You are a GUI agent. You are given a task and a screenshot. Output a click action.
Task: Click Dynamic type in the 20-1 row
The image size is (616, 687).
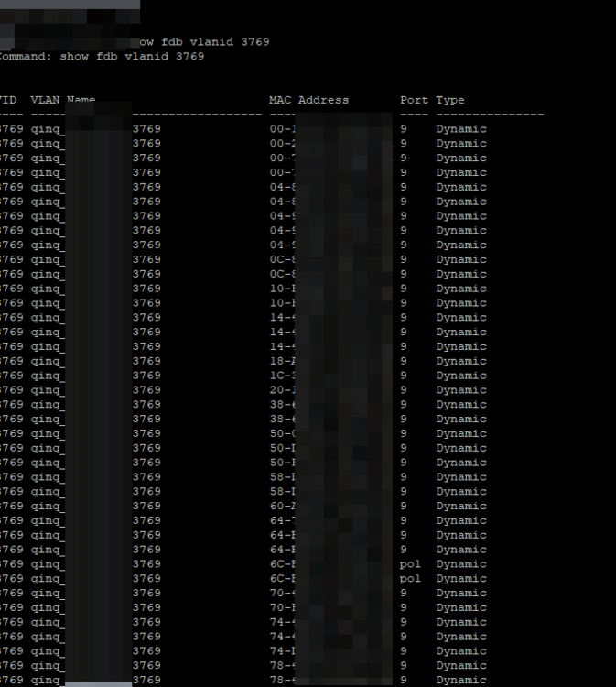[x=460, y=390]
